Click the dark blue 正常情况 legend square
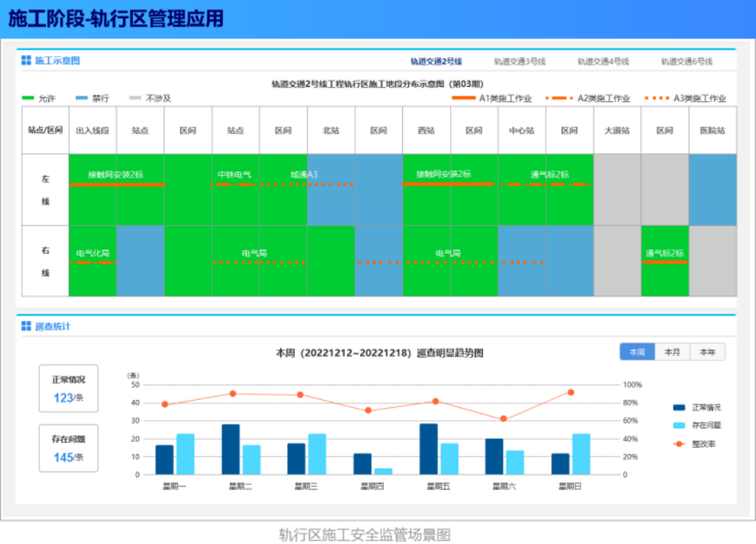 [x=678, y=407]
